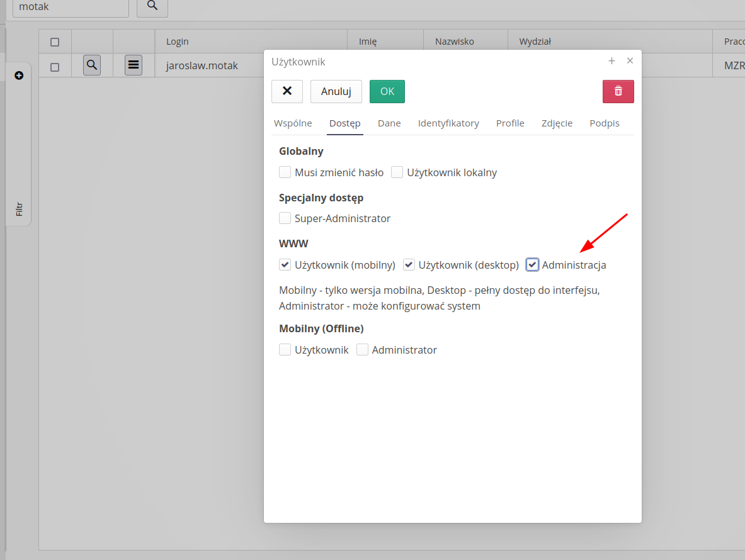The image size is (745, 560).
Task: Check the Mobilny Offline Administrator box
Action: (x=363, y=350)
